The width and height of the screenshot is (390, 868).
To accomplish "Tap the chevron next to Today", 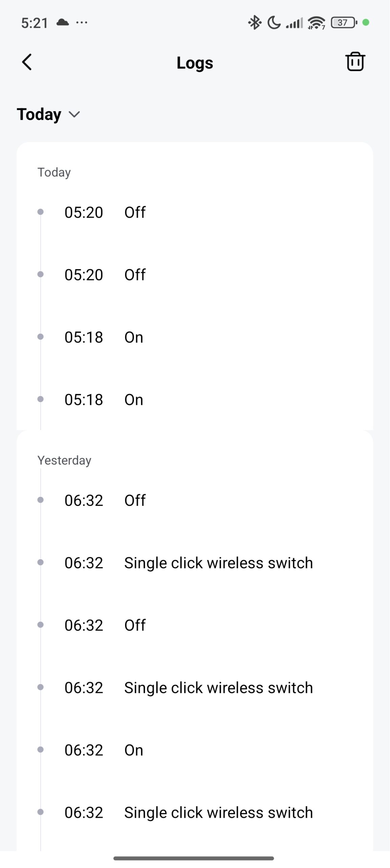I will (x=74, y=114).
